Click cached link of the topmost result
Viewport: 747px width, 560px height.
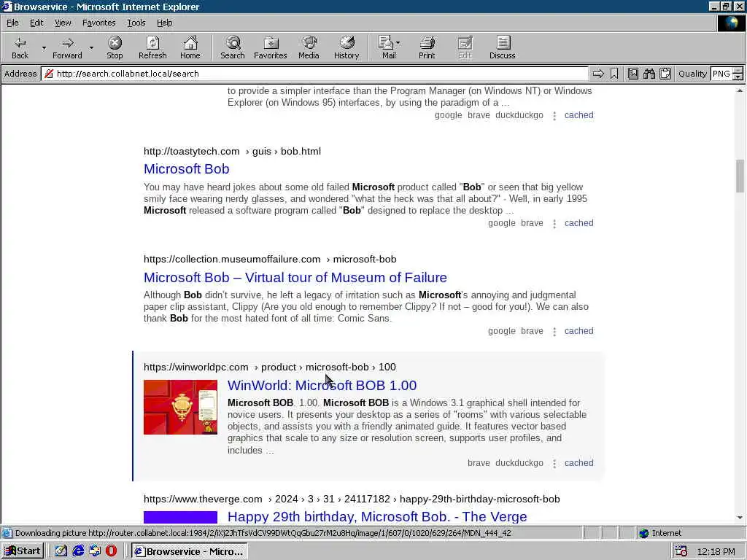(578, 114)
